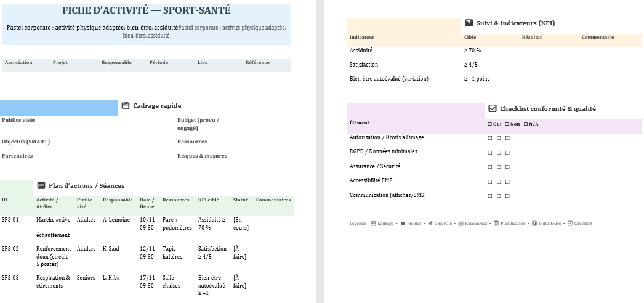Select the SPS-02 ID cell
This screenshot has width=644, height=303.
click(x=10, y=249)
